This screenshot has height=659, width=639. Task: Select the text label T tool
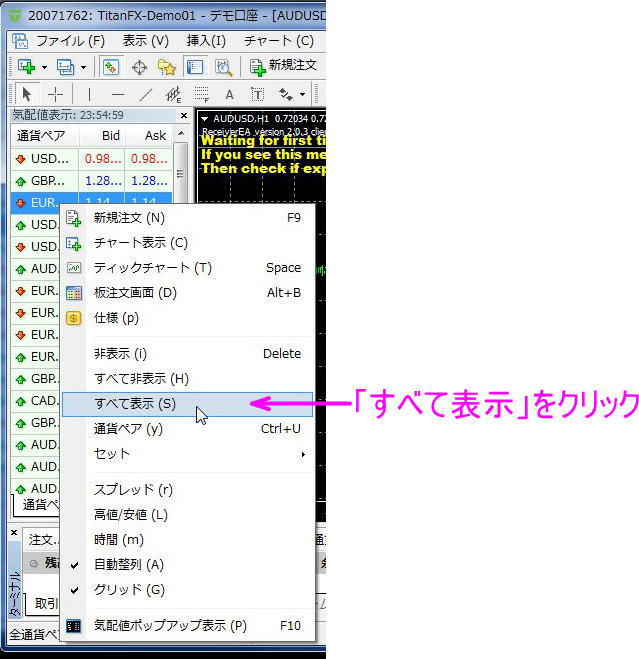[x=257, y=94]
